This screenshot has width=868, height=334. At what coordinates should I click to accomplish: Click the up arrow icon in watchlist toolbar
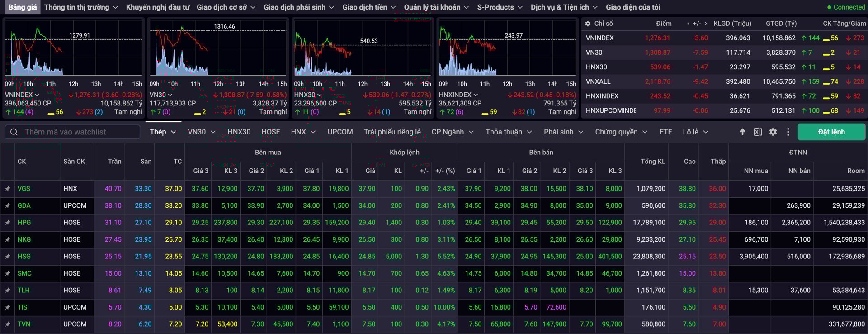click(x=742, y=132)
